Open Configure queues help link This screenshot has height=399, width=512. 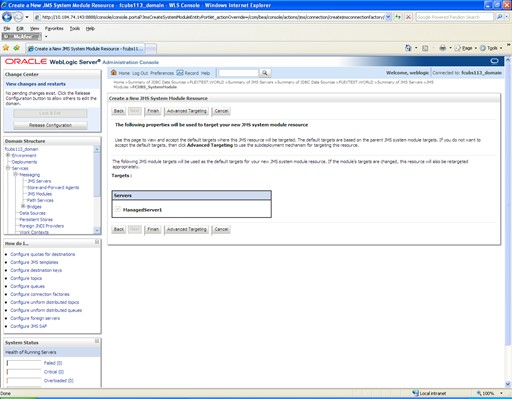[27, 286]
